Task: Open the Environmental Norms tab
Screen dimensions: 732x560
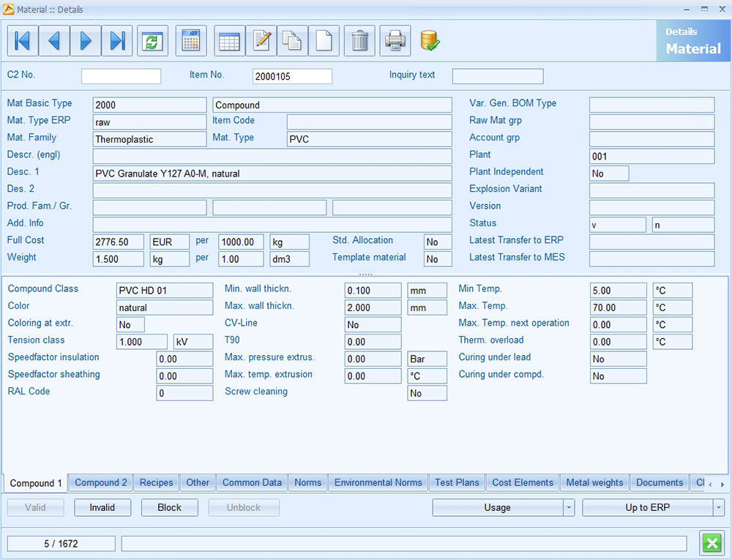Action: click(378, 482)
